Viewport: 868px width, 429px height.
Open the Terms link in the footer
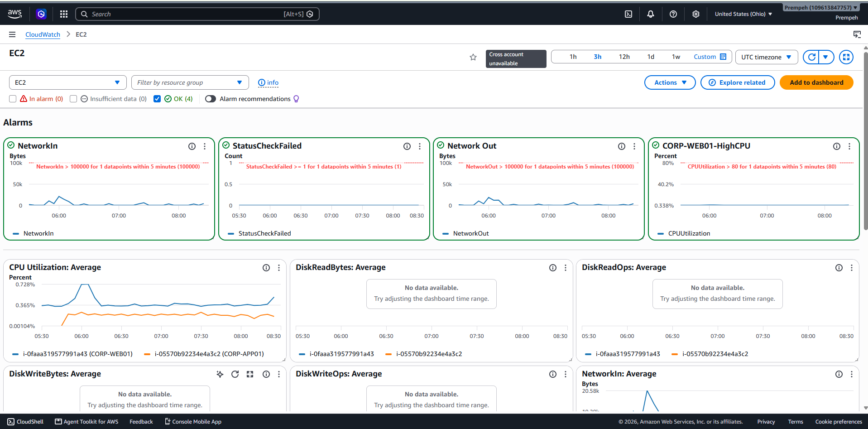tap(796, 422)
